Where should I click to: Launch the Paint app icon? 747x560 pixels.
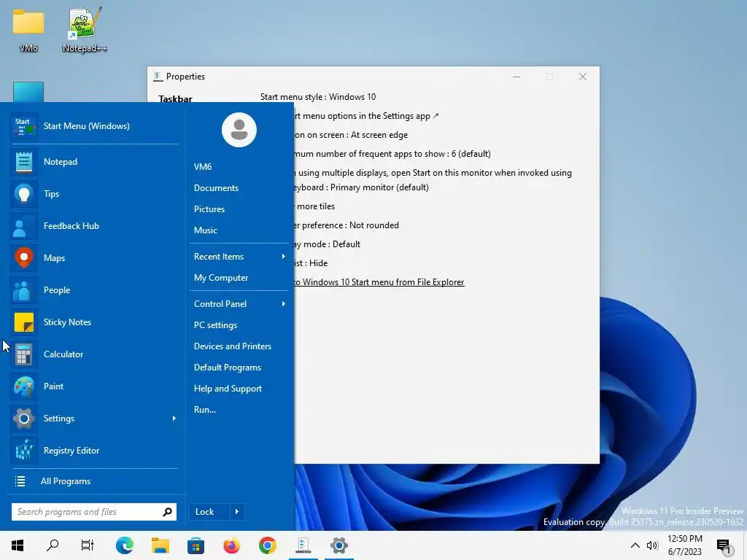point(24,386)
